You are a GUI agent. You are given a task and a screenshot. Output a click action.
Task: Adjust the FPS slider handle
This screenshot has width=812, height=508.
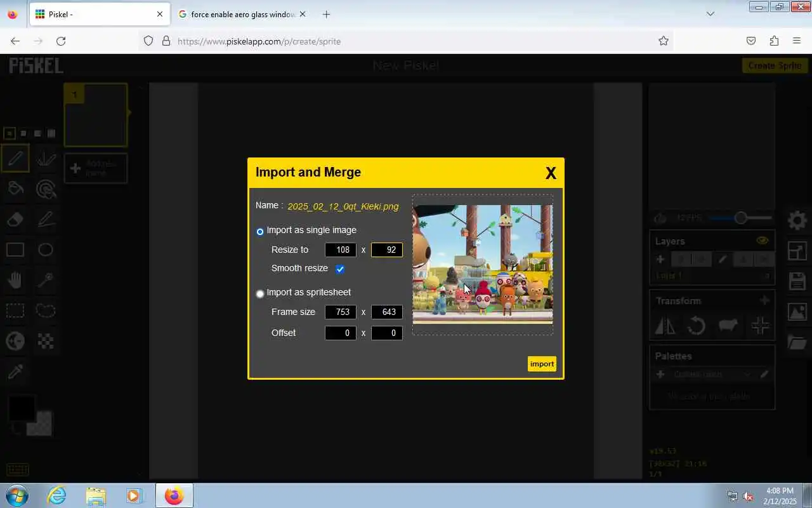[x=740, y=218]
